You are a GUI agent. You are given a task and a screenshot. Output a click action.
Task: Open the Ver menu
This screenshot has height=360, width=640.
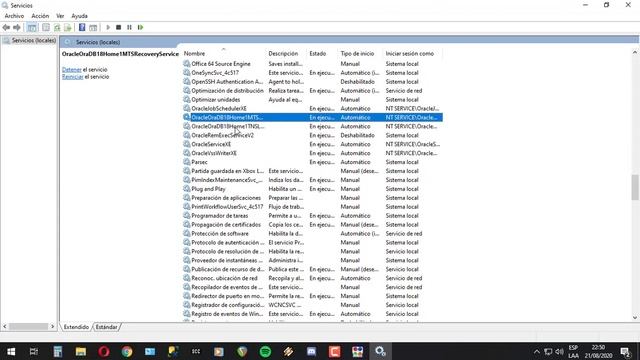[x=60, y=16]
